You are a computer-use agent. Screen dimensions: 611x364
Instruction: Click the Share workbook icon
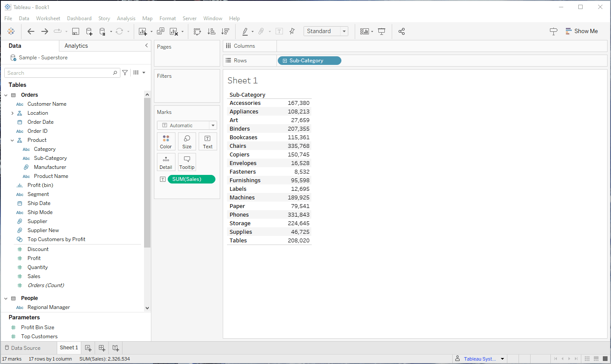(402, 31)
